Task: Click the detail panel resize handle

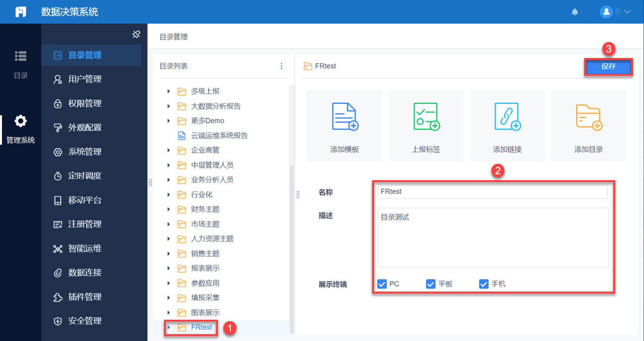Action: tap(298, 195)
